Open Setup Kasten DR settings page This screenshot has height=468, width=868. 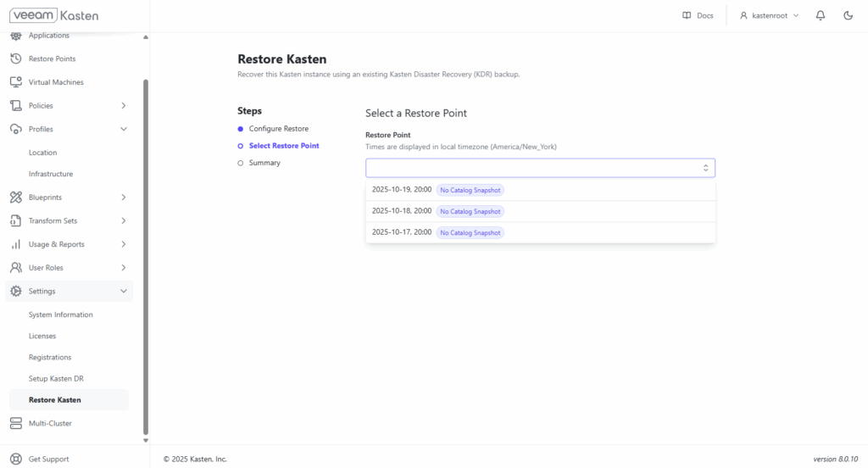[56, 379]
